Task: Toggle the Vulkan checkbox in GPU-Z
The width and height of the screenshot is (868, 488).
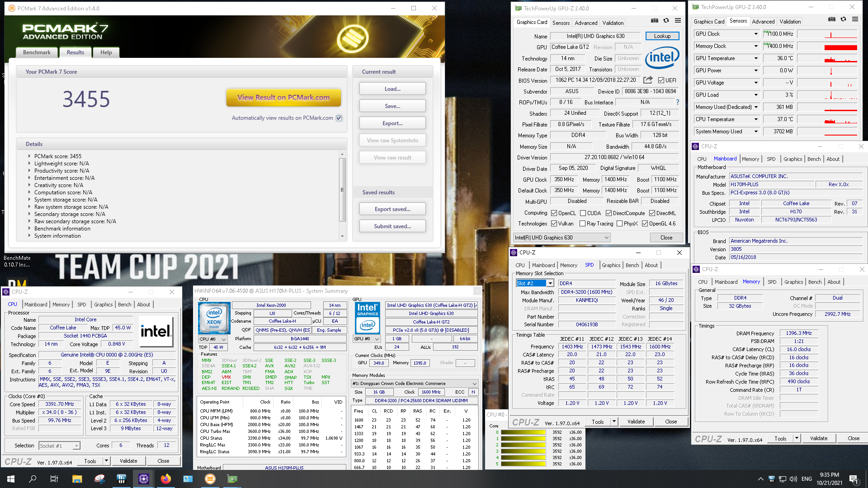Action: point(554,224)
